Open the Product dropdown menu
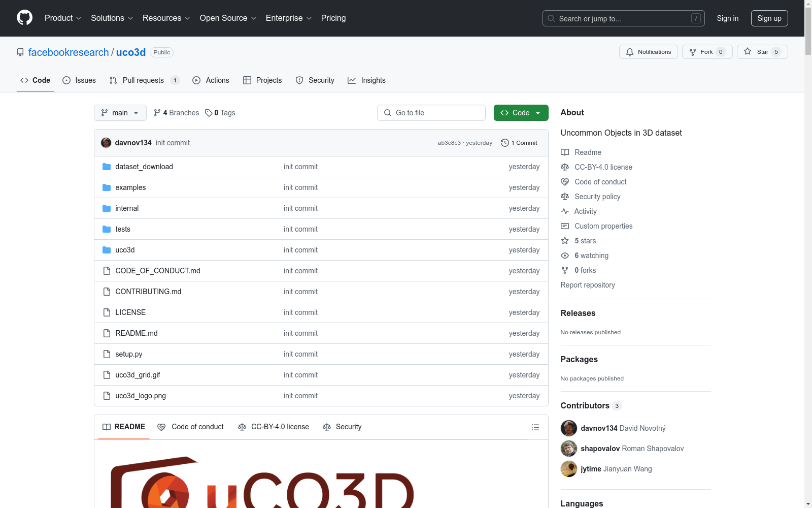The image size is (812, 508). tap(63, 18)
